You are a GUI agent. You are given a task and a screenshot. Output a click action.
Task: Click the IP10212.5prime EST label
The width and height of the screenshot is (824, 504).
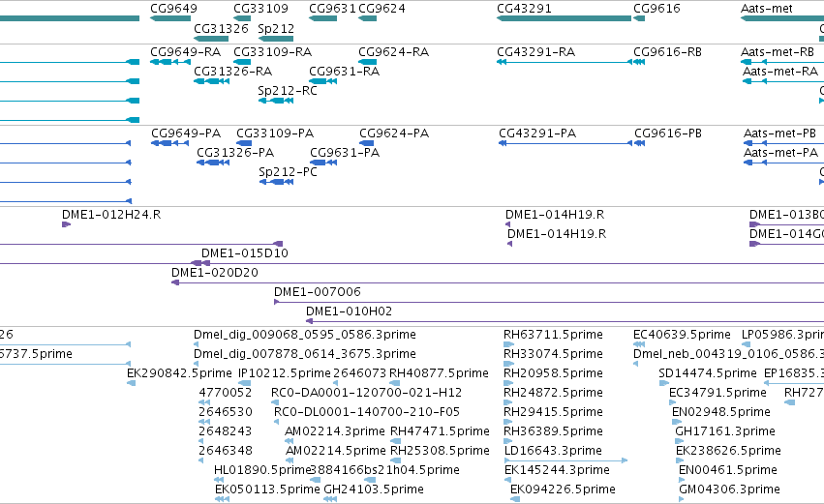point(285,373)
